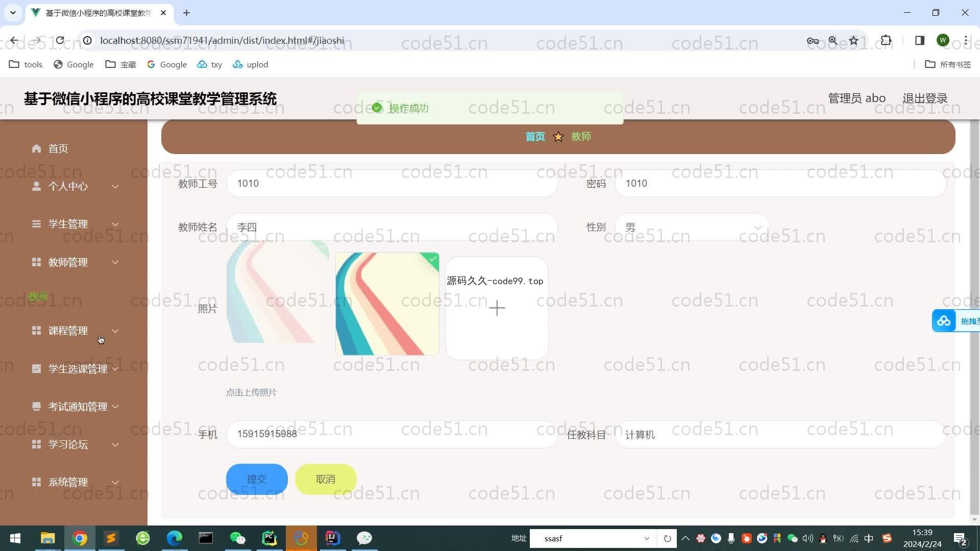The height and width of the screenshot is (551, 980).
Task: Collapse 教师管理 menu chevron
Action: 115,262
